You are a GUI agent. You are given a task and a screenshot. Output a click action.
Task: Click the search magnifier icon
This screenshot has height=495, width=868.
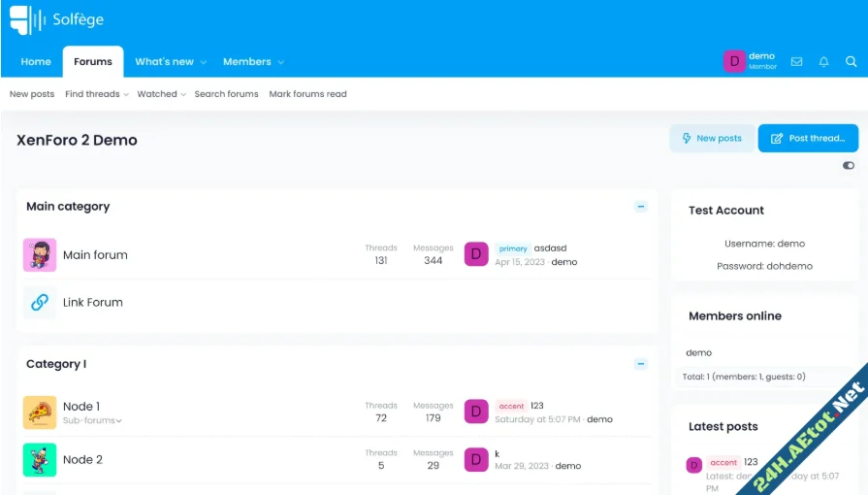pos(851,61)
